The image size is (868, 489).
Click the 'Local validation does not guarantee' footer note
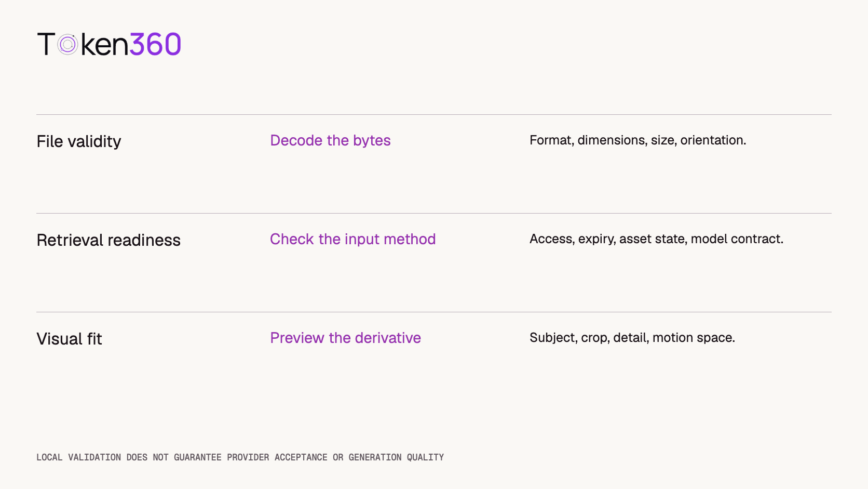pos(240,457)
